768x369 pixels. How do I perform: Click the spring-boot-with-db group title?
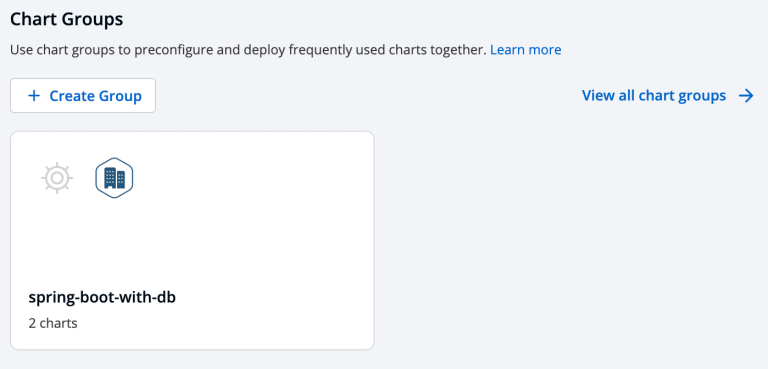pyautogui.click(x=102, y=297)
